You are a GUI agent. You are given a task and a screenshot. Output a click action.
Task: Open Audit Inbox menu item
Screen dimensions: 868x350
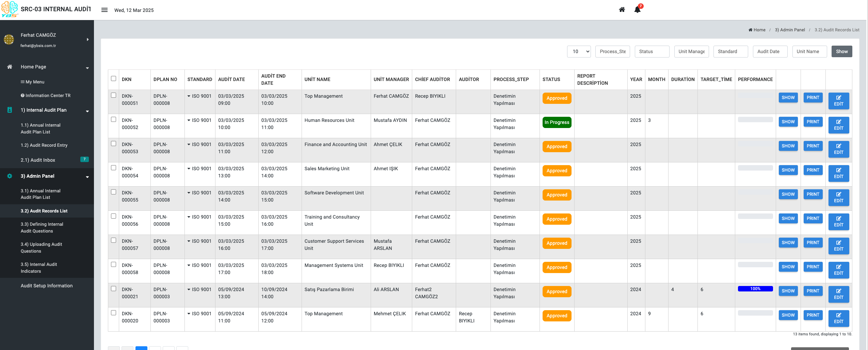[x=38, y=160]
